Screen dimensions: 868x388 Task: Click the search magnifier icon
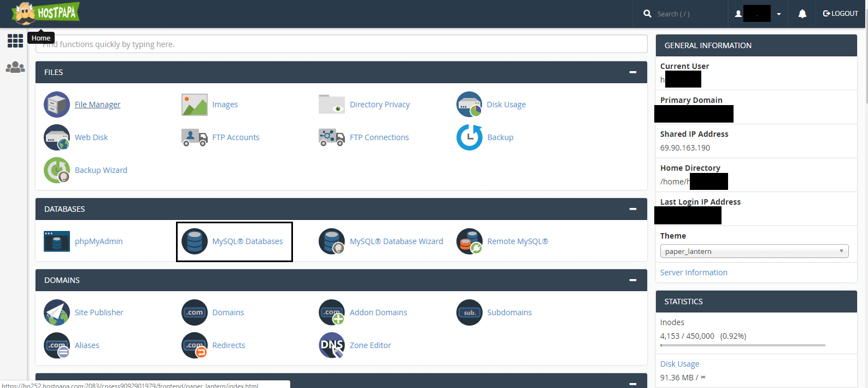(x=647, y=14)
